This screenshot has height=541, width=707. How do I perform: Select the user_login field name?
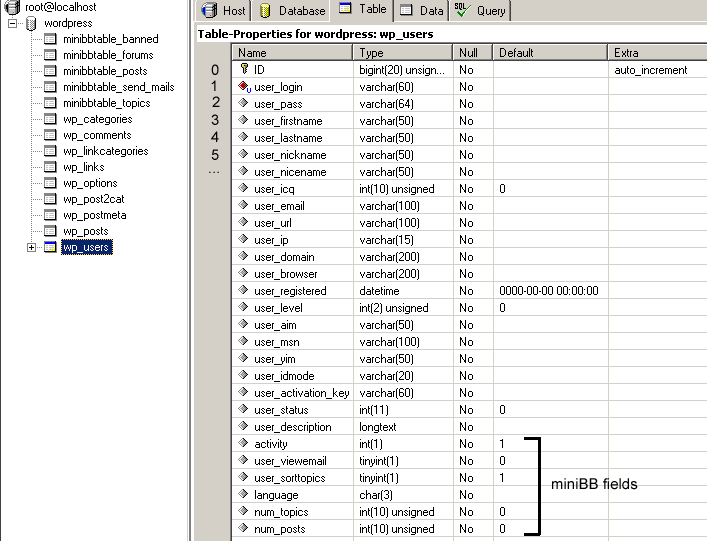click(x=278, y=87)
